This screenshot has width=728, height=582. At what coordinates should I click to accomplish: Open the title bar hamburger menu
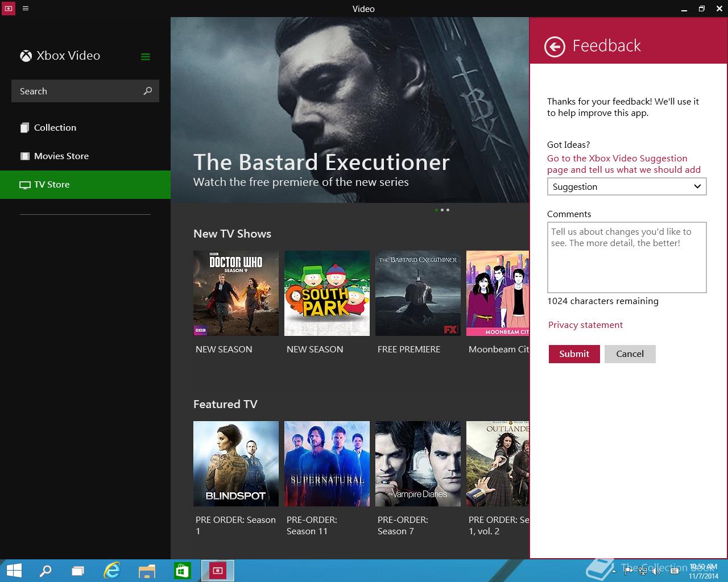click(x=25, y=9)
